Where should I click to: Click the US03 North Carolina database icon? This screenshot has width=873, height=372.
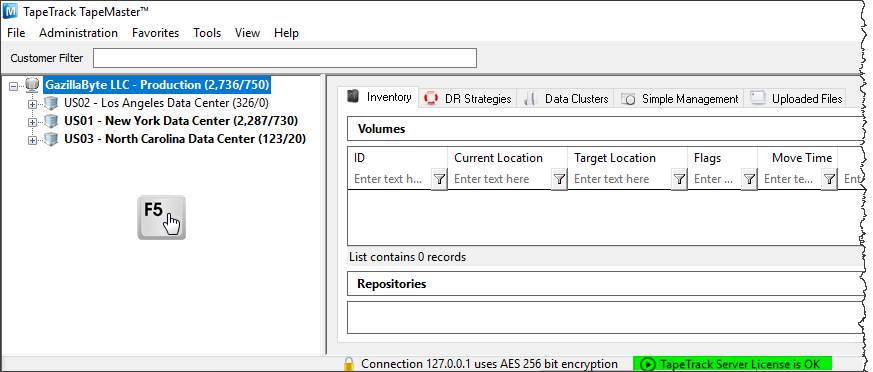tap(51, 139)
